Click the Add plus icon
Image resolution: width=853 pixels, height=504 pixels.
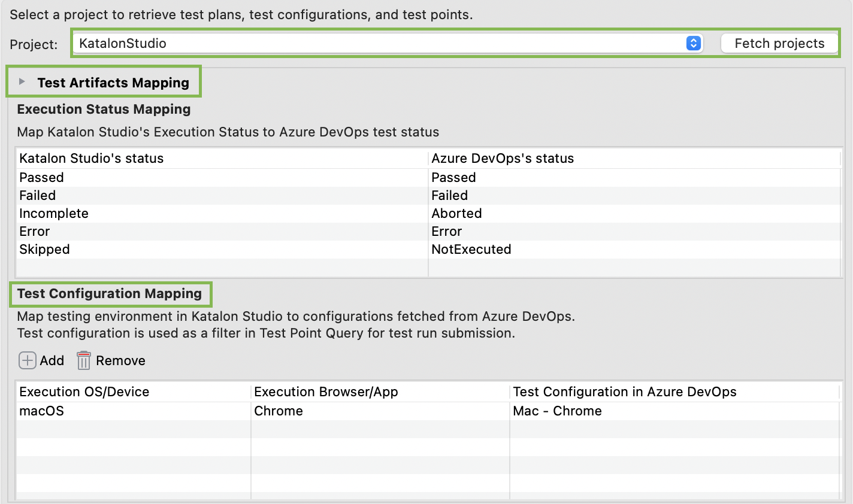[x=28, y=360]
